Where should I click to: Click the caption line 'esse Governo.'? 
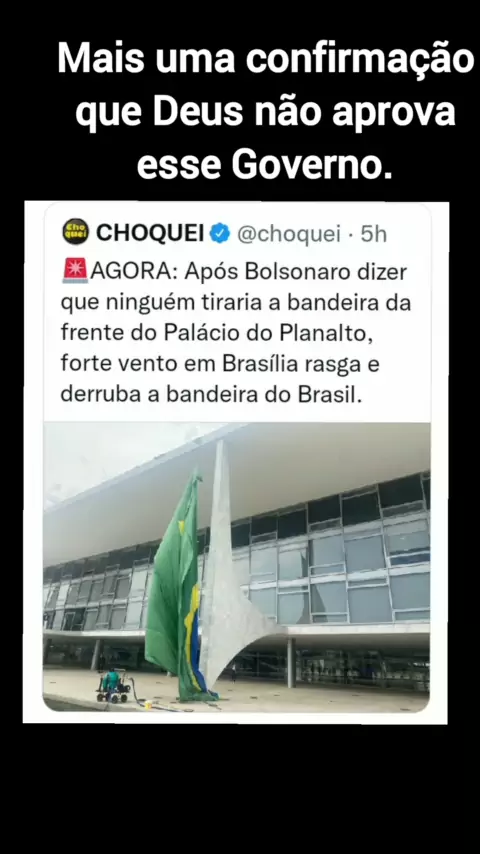[265, 164]
